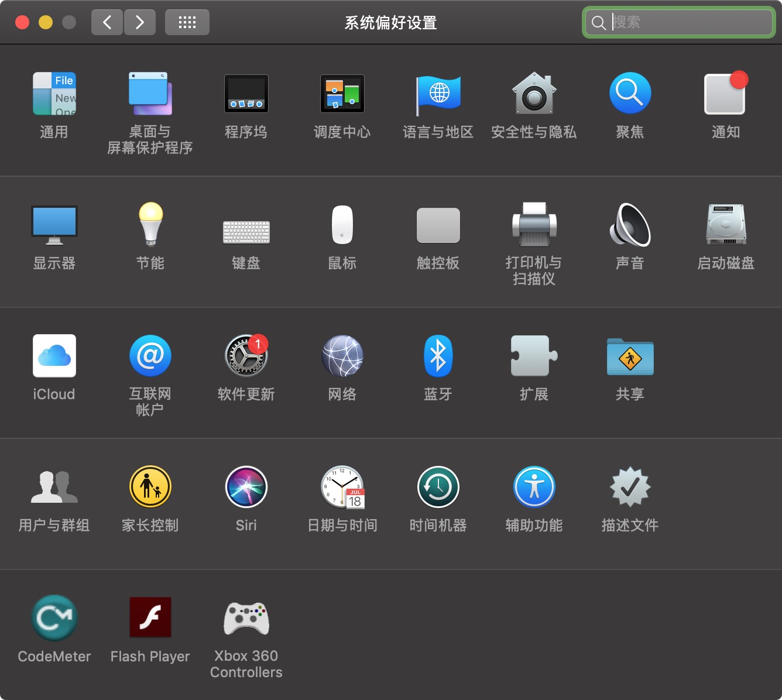Open 日期与时间 clock icon
The image size is (782, 700).
point(342,487)
